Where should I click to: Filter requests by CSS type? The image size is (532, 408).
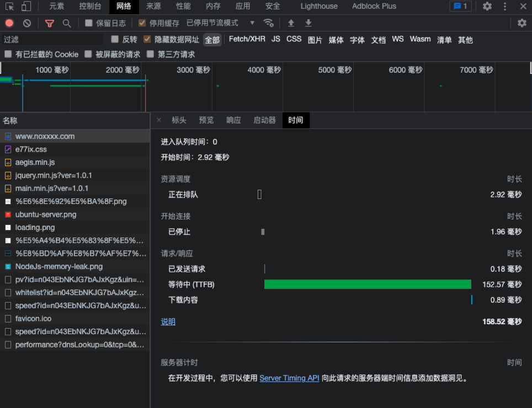[294, 39]
